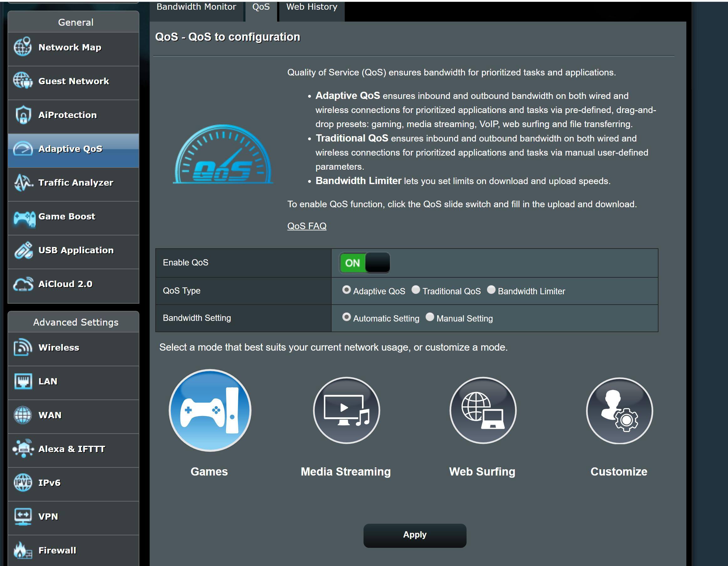Image resolution: width=728 pixels, height=566 pixels.
Task: Go to AiProtection in the sidebar
Action: coord(67,115)
